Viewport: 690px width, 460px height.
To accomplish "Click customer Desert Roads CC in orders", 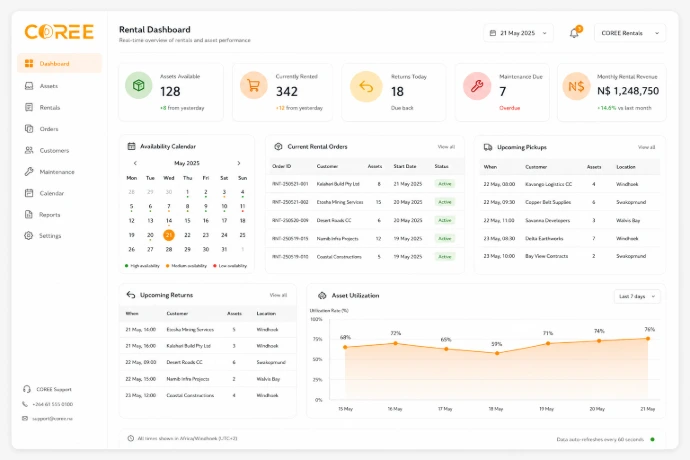I will (334, 220).
